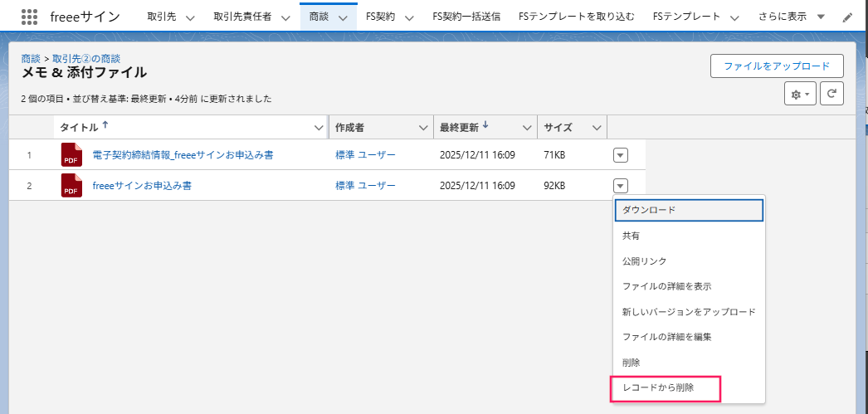Screen dimensions: 868x414
Task: Expand the FS契約 tab chevron
Action: point(409,17)
